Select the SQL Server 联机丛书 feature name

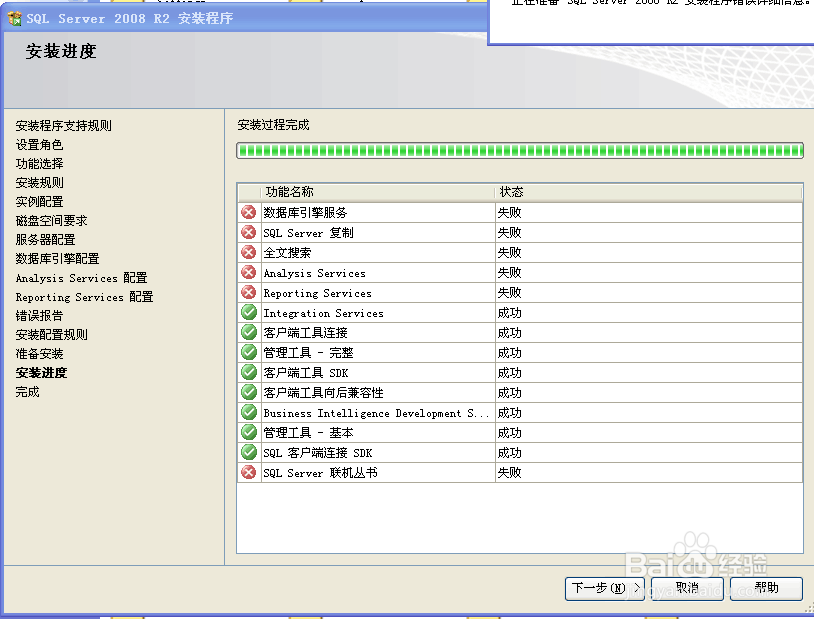click(320, 473)
